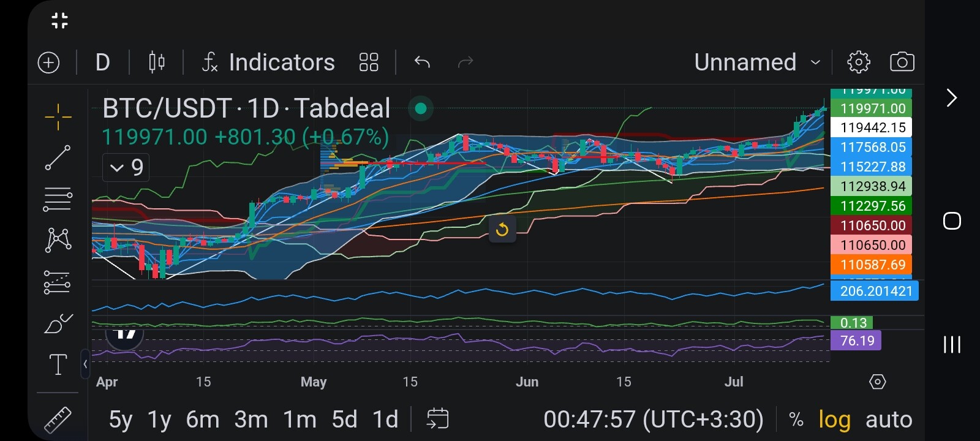Click the 112297.56 green label
This screenshot has width=980, height=441.
[x=872, y=206]
